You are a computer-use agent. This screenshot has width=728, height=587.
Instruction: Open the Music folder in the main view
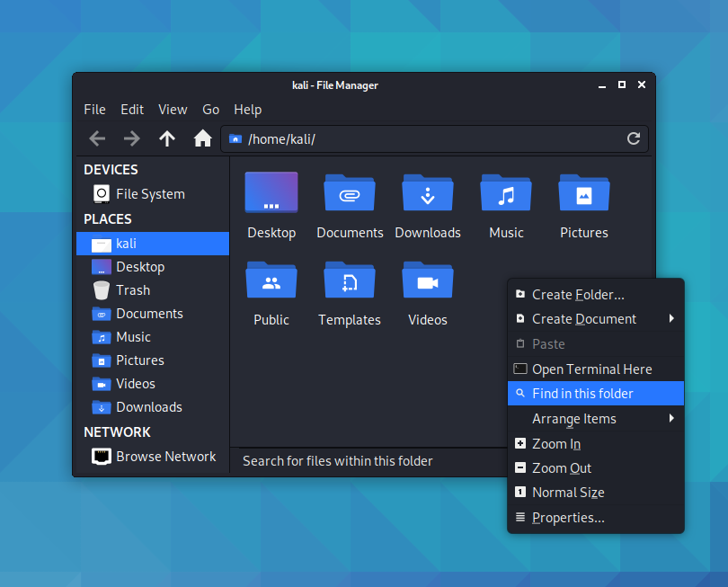(506, 204)
